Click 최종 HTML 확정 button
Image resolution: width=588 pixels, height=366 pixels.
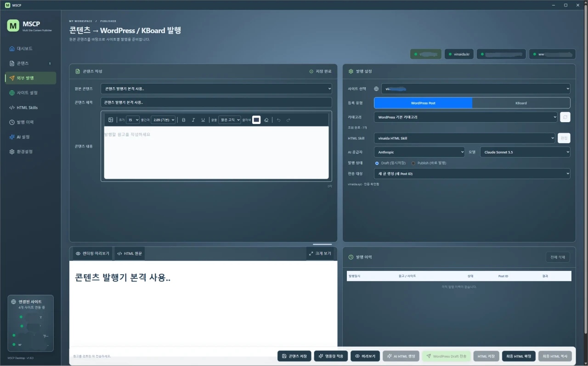click(x=519, y=356)
